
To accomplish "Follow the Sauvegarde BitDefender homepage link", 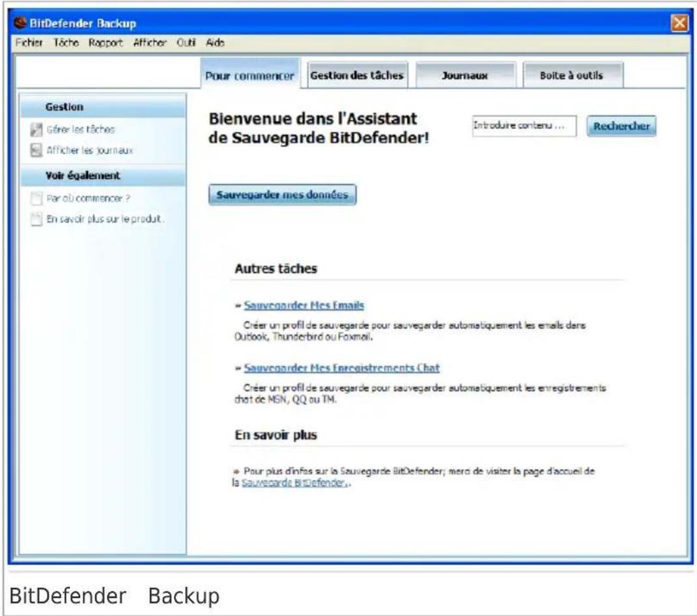I will (294, 483).
